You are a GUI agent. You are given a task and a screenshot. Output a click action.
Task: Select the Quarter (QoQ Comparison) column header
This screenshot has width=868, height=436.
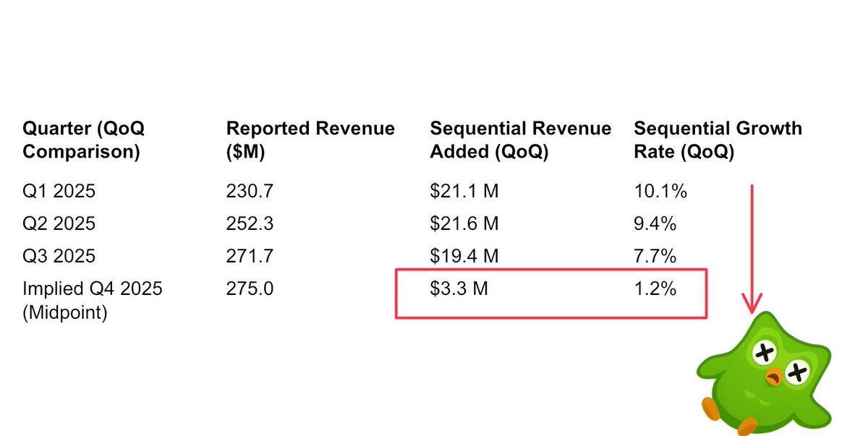pos(83,140)
